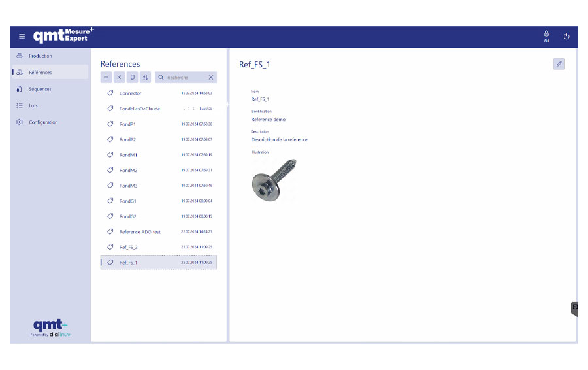Viewport: 588px width, 370px height.
Task: Click the add new reference plus button
Action: 106,77
